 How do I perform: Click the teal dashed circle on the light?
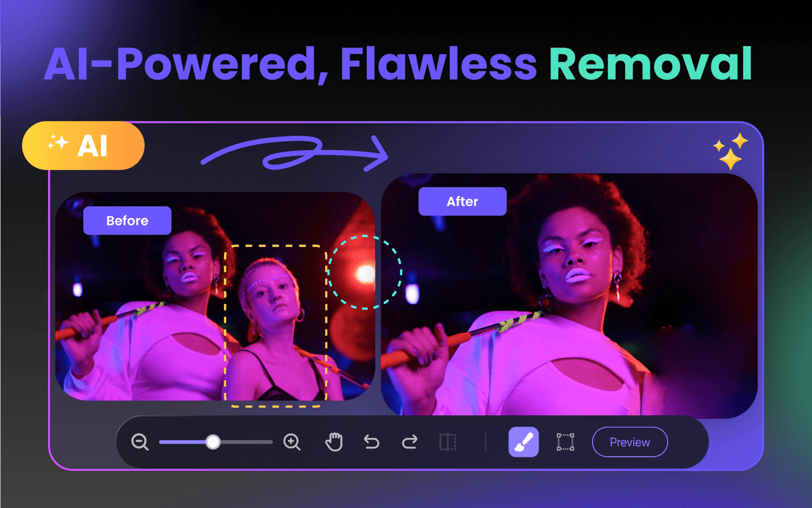pos(365,273)
